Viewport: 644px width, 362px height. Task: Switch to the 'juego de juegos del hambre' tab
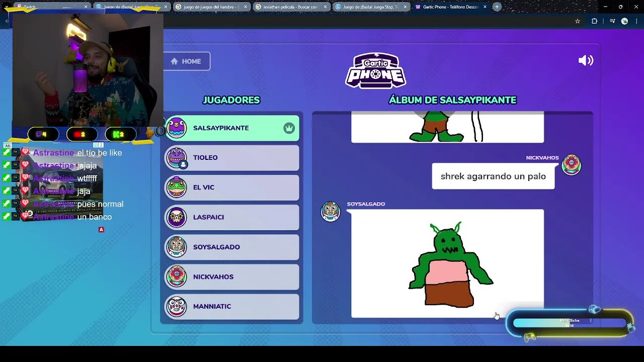pyautogui.click(x=211, y=7)
